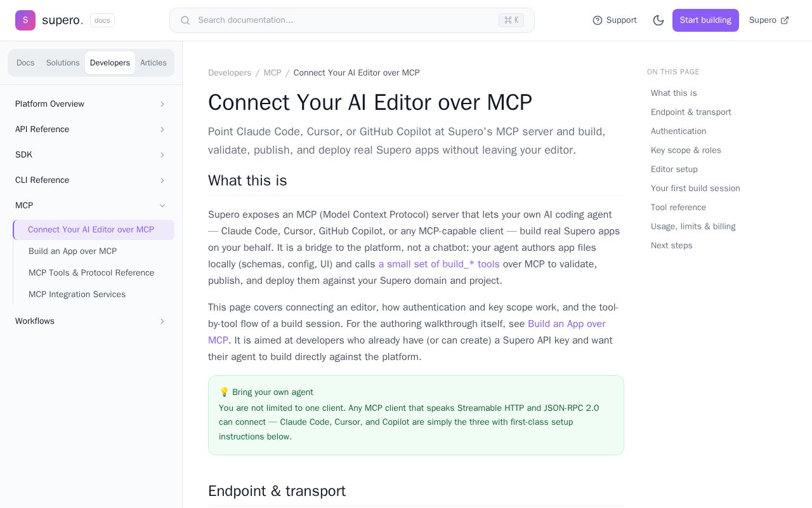The width and height of the screenshot is (812, 508).
Task: Jump to 'Key scope & roles' section
Action: point(686,150)
